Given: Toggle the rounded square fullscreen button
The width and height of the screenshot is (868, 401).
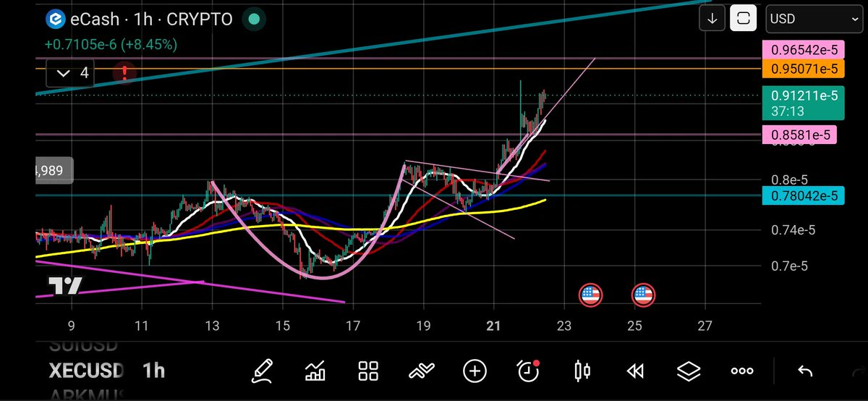Looking at the screenshot, I should click(x=743, y=19).
